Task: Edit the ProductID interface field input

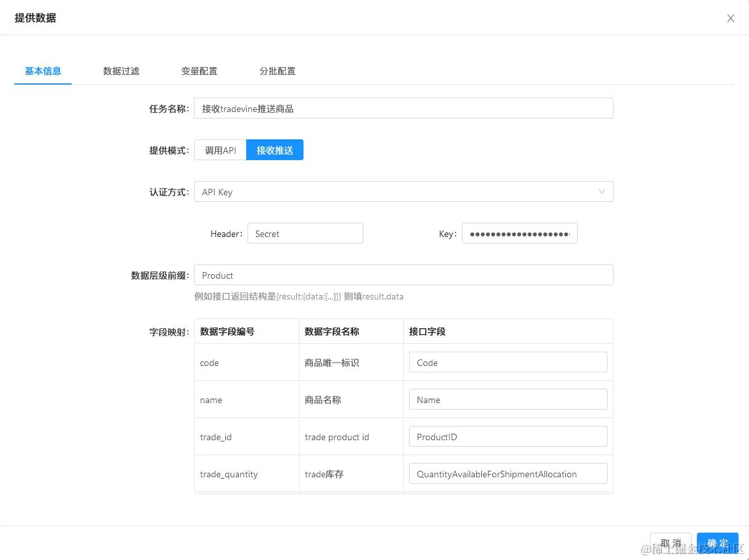Action: [x=508, y=436]
